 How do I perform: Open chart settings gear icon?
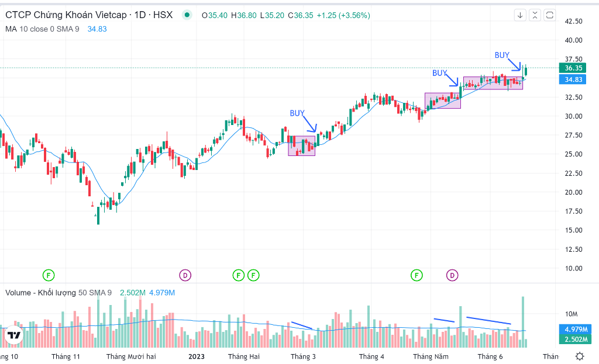[579, 356]
